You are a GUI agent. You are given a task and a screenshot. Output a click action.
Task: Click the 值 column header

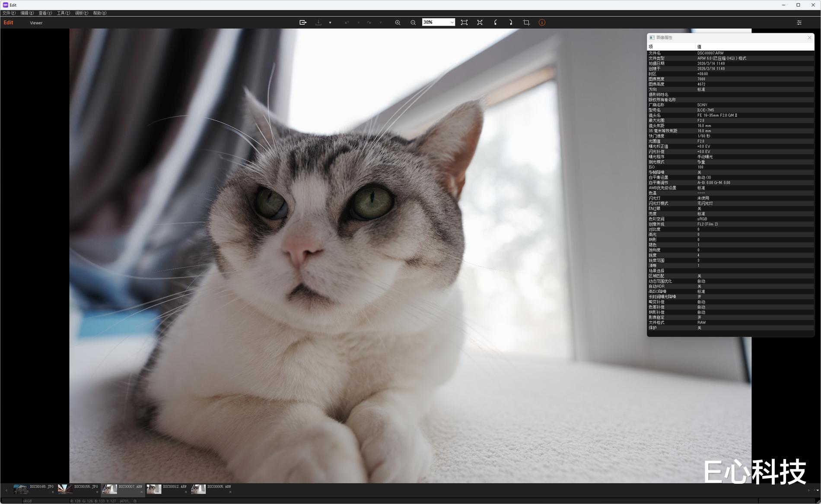755,47
